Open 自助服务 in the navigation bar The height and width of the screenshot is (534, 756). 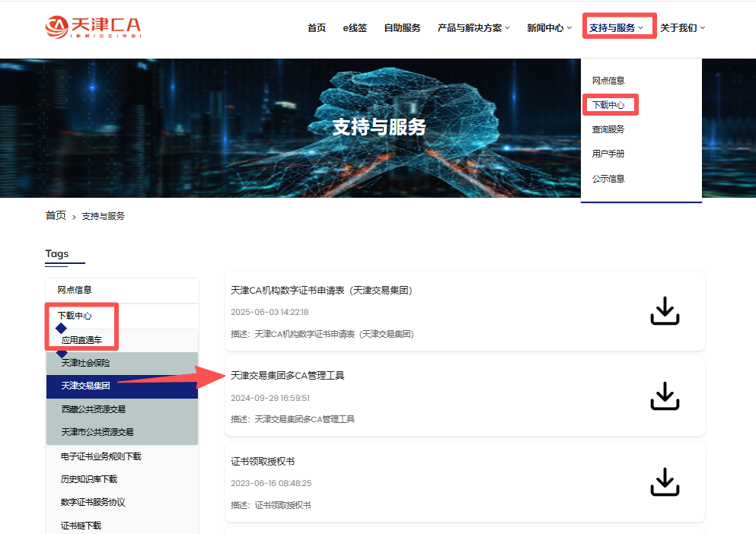tap(402, 28)
